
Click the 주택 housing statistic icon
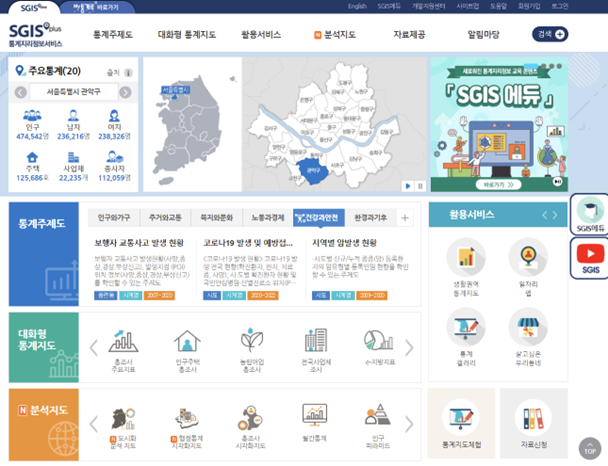tap(32, 157)
